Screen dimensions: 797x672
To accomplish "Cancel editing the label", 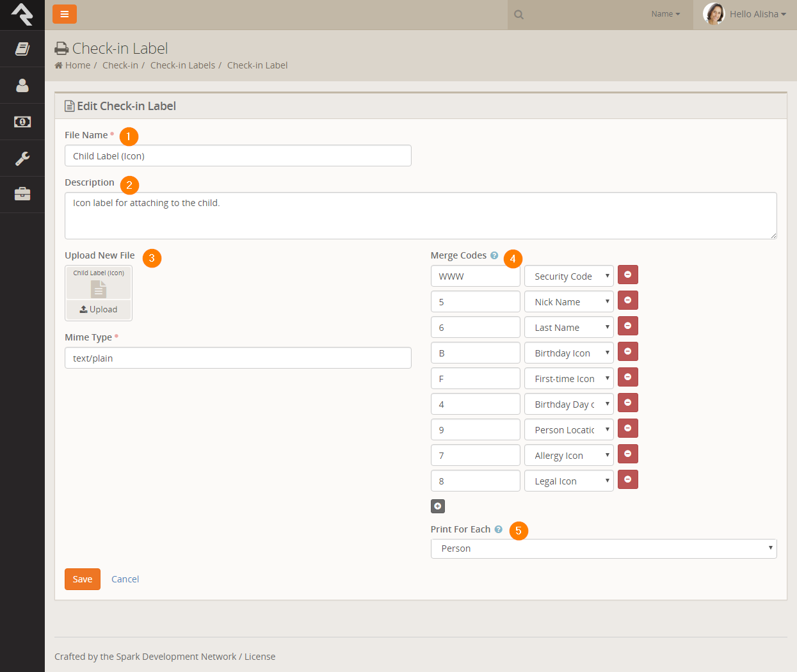I will (x=125, y=579).
